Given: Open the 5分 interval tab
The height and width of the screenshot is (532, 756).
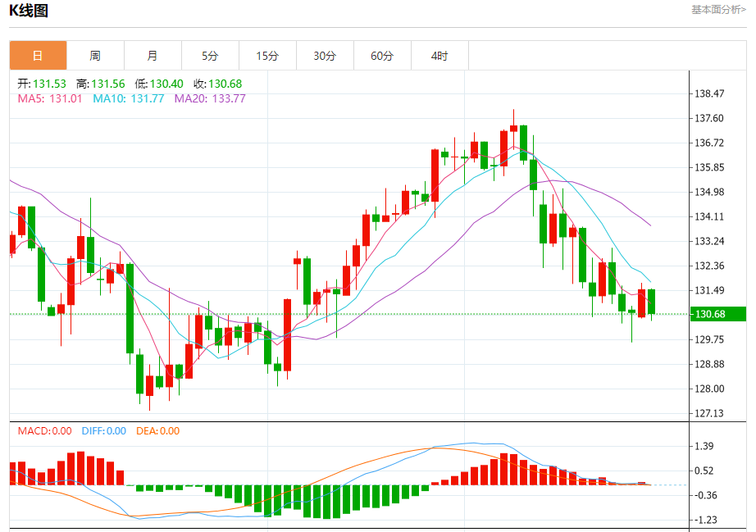Looking at the screenshot, I should click(210, 56).
